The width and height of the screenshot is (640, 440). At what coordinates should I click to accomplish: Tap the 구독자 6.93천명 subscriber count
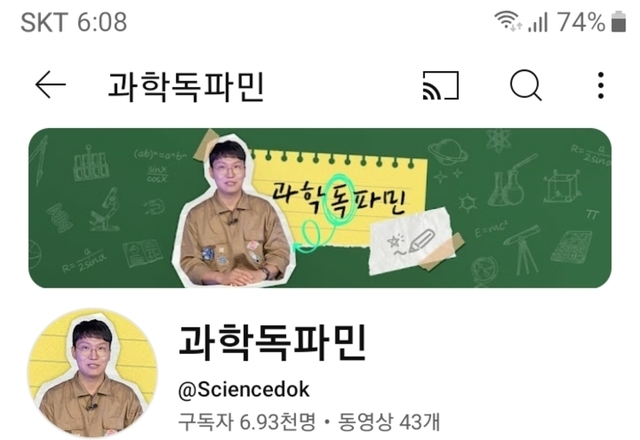point(247,422)
